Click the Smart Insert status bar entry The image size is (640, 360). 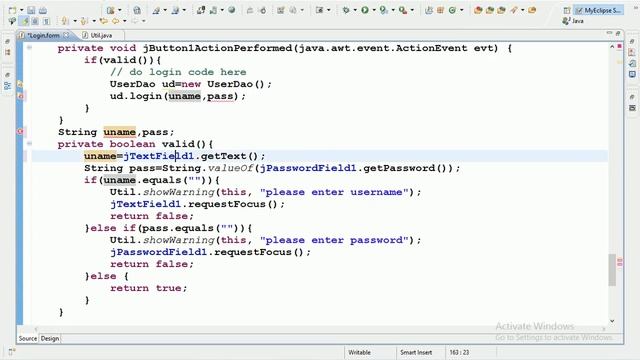click(x=416, y=352)
